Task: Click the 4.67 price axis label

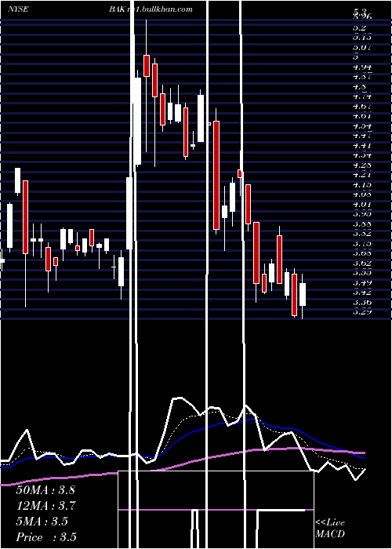Action: pyautogui.click(x=362, y=106)
